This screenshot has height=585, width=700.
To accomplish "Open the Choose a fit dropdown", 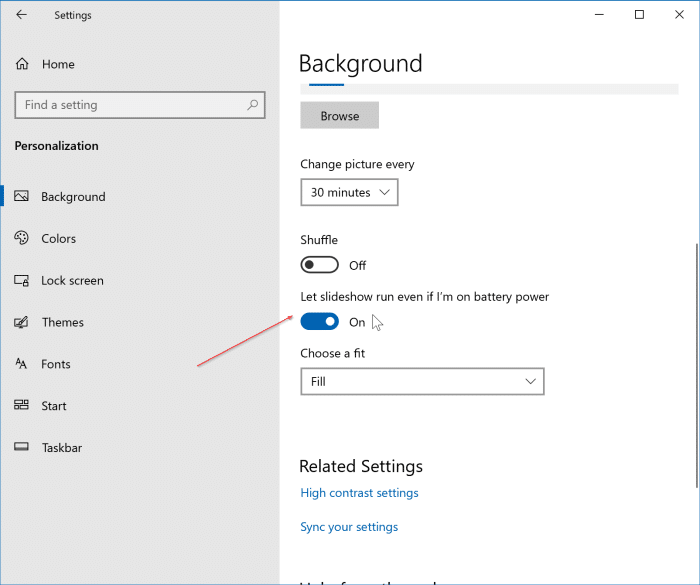I will click(422, 381).
